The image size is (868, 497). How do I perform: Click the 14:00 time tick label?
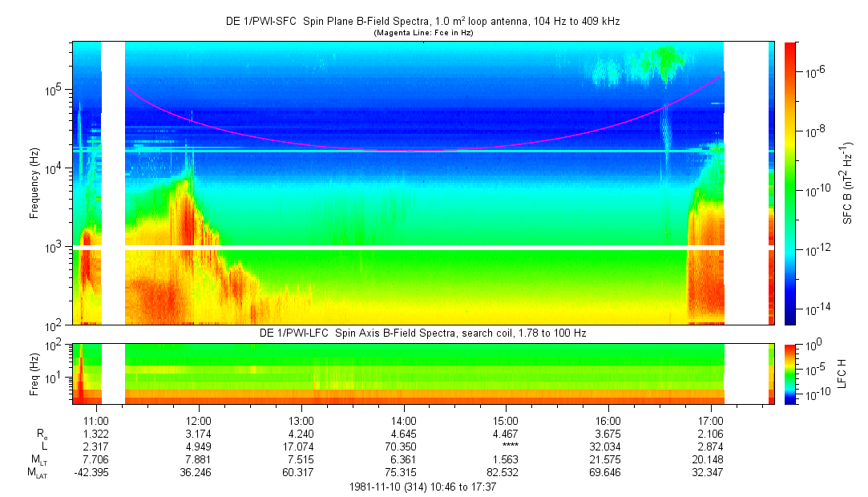tap(404, 420)
